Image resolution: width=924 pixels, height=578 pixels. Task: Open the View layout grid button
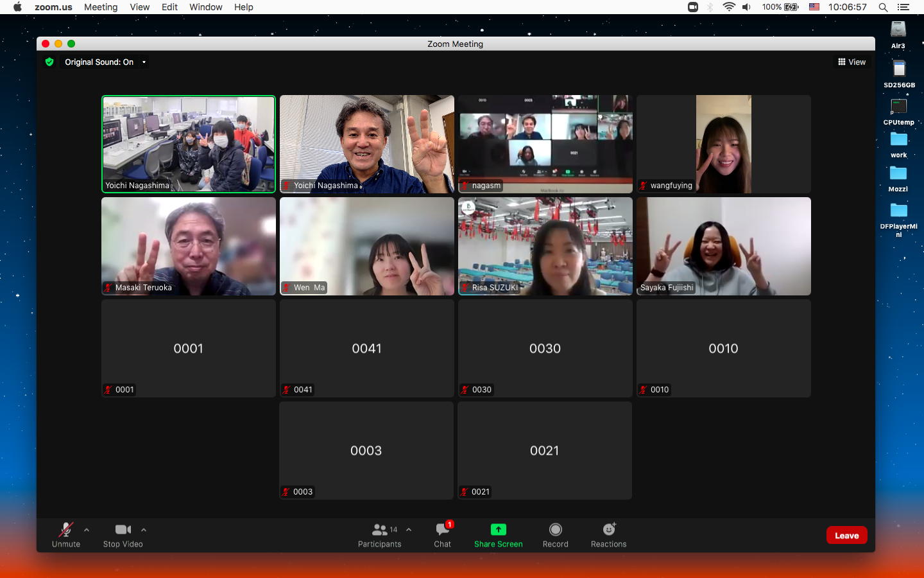click(x=852, y=62)
